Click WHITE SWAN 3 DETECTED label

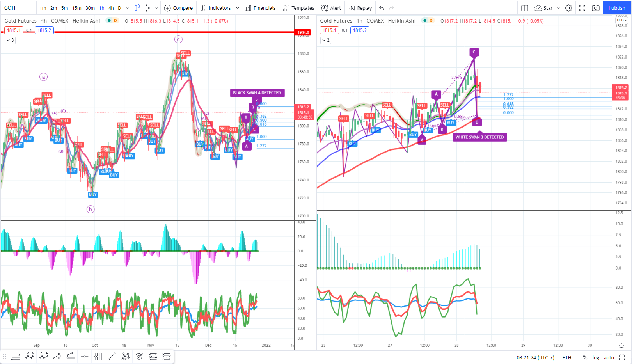pos(479,137)
